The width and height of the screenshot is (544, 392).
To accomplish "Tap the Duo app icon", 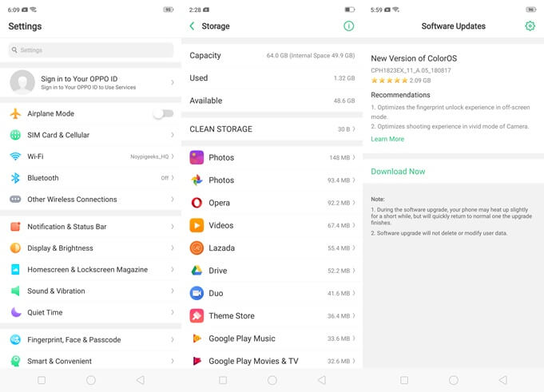I will (197, 293).
